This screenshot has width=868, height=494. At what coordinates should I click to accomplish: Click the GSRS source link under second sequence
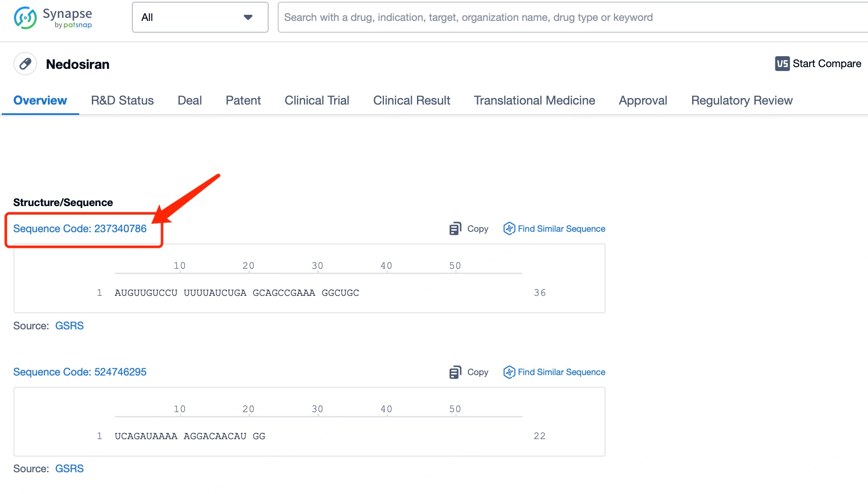tap(69, 469)
